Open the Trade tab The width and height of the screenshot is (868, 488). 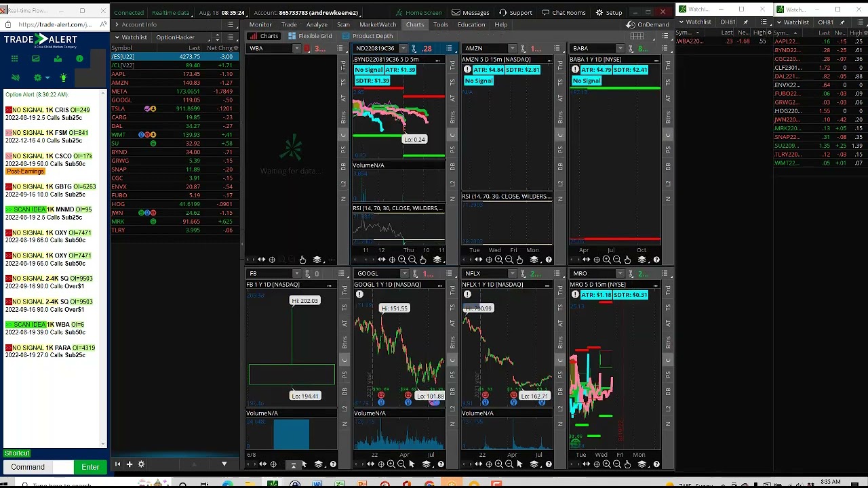click(x=289, y=24)
